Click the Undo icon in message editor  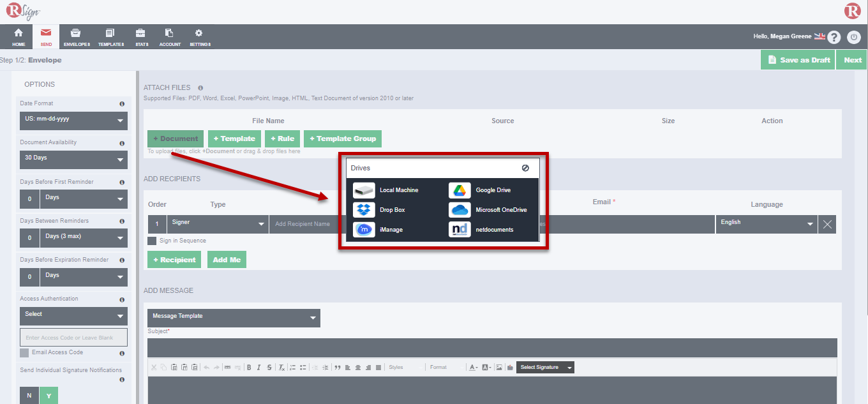coord(206,367)
